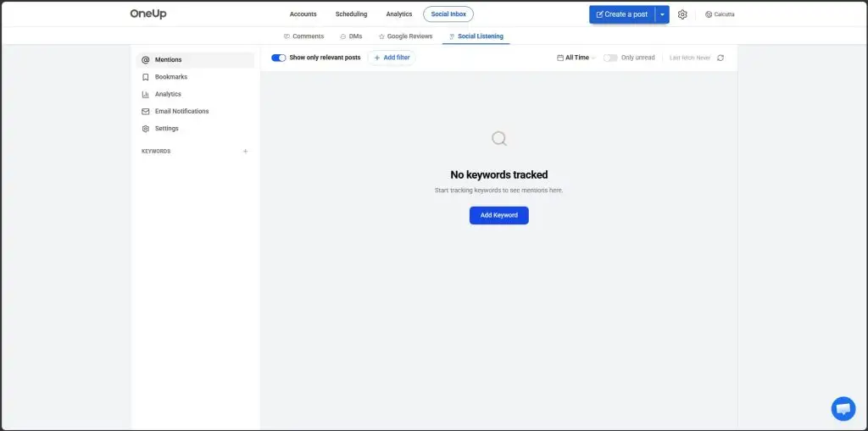
Task: Click the KEYWORDS section label
Action: pyautogui.click(x=156, y=151)
